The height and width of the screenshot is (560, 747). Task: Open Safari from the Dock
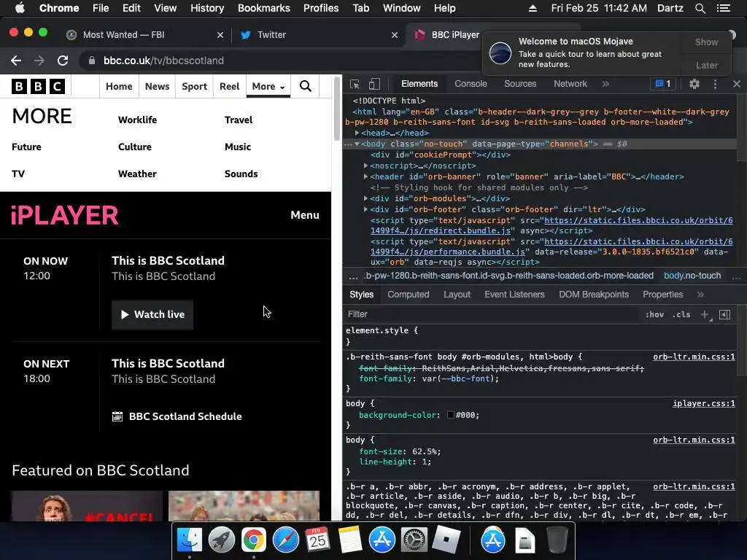285,540
